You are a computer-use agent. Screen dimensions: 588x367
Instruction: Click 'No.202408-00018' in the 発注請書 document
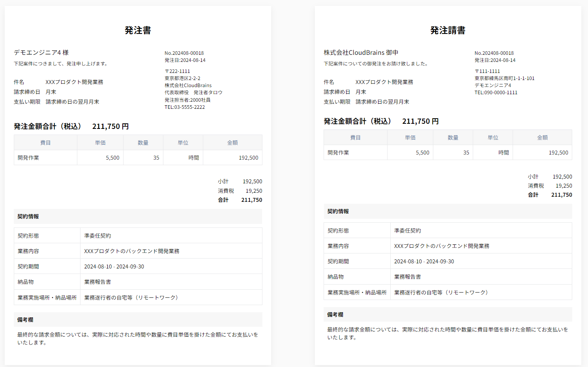494,53
